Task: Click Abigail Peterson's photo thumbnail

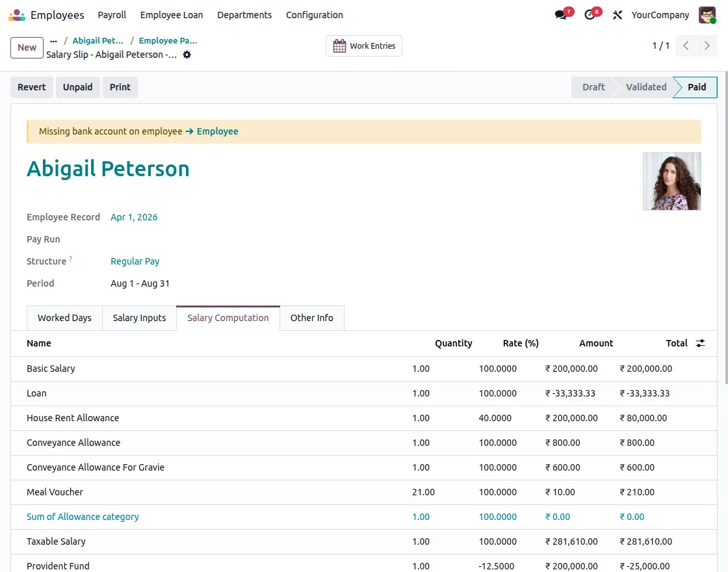Action: click(x=671, y=181)
